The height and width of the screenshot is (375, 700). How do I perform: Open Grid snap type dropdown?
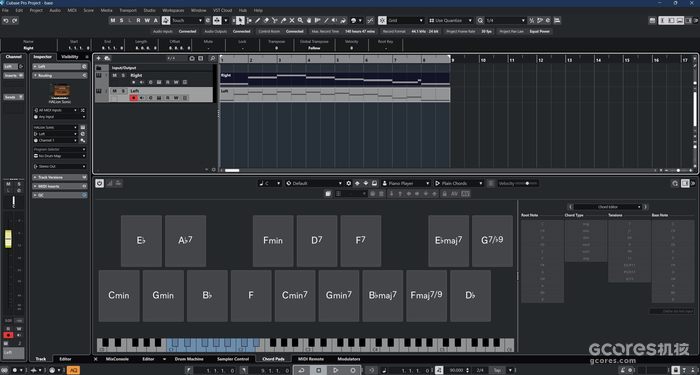(406, 21)
